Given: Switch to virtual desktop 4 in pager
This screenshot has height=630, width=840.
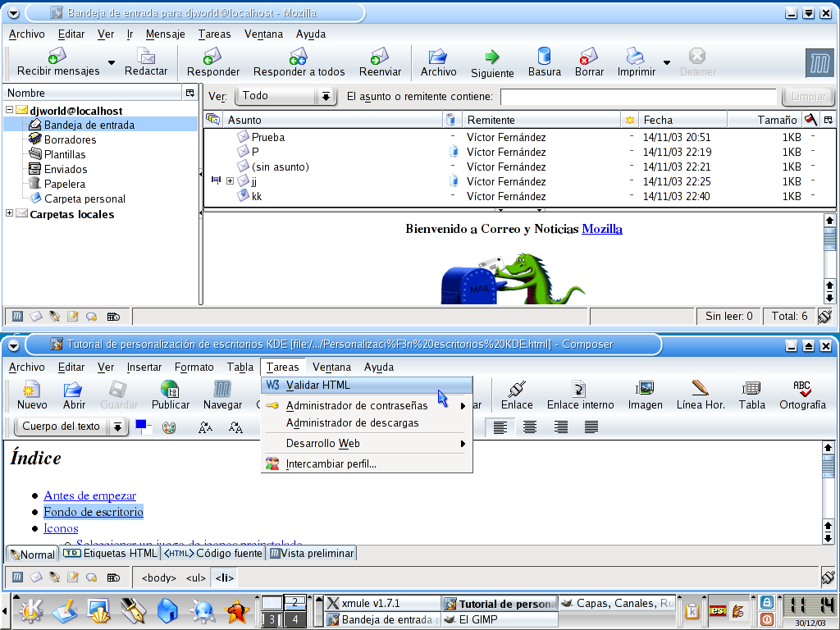Looking at the screenshot, I should click(294, 620).
